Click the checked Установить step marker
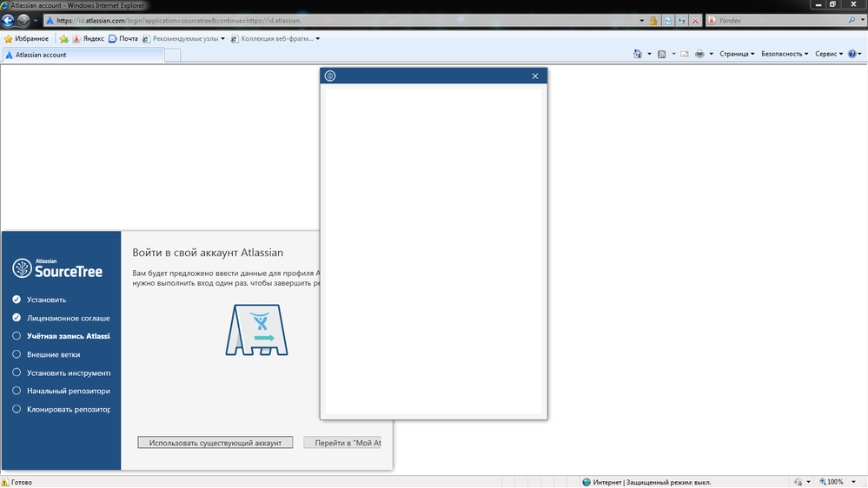 coord(17,300)
